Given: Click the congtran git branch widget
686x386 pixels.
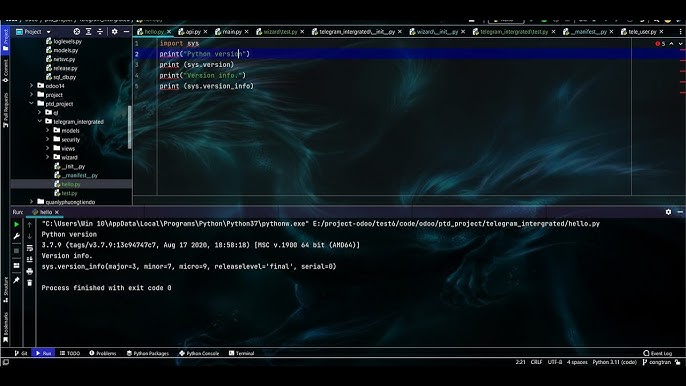Looking at the screenshot, I should click(x=656, y=362).
